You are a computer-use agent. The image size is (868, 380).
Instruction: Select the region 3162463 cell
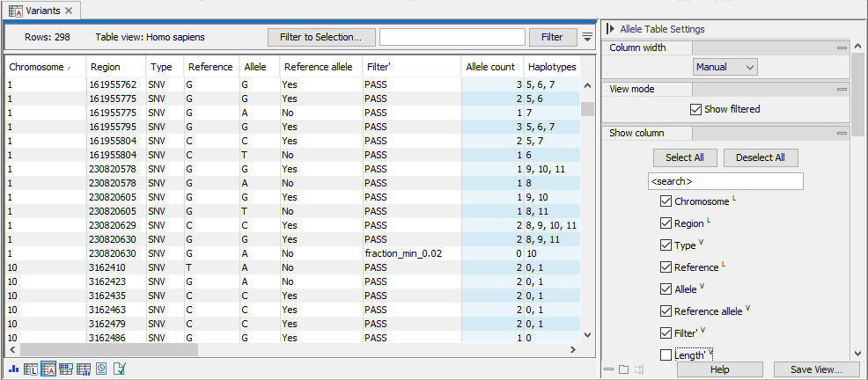point(115,310)
